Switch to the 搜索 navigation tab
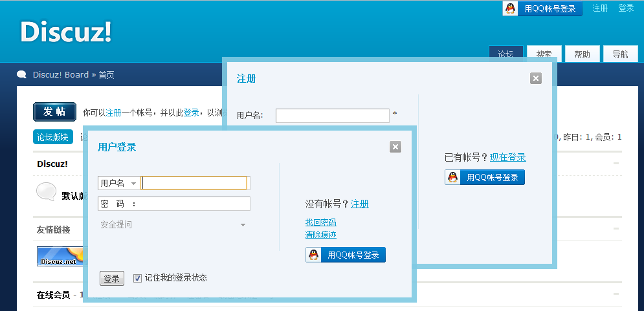 [x=544, y=52]
